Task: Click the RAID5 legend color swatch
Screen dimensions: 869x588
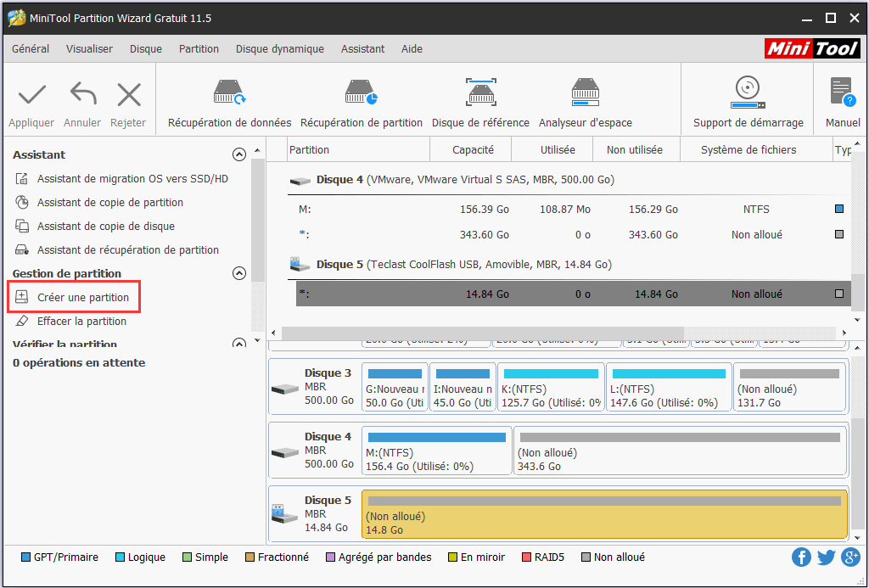Action: (526, 557)
